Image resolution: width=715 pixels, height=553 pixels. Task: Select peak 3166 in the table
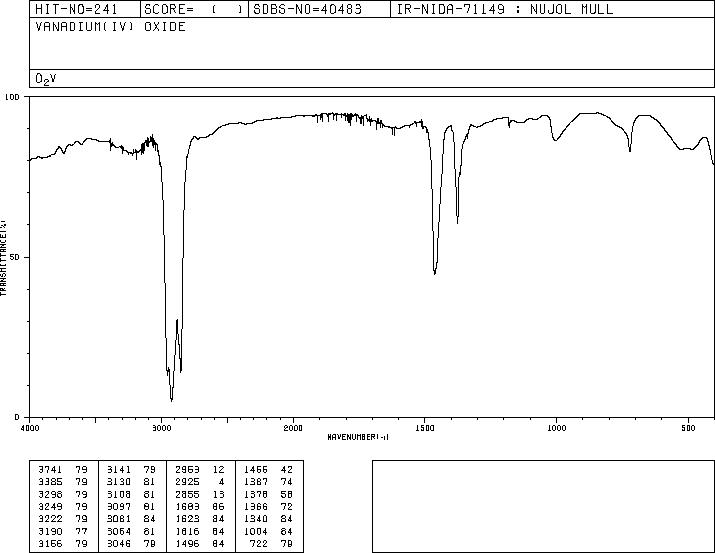[51, 544]
